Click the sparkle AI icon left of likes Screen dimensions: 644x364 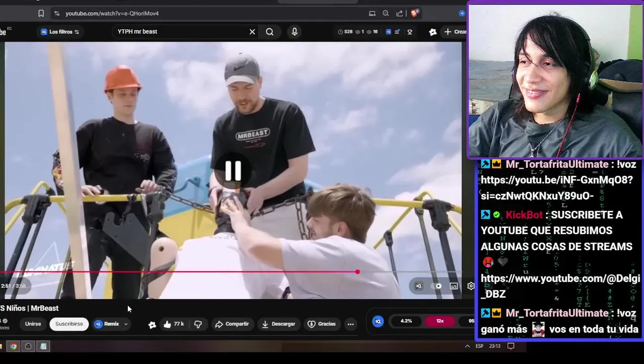[x=152, y=325]
